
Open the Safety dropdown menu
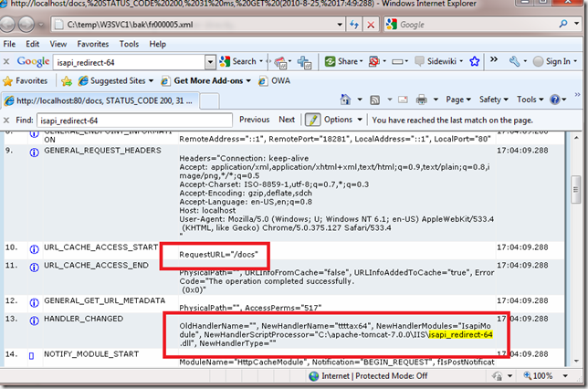point(495,100)
